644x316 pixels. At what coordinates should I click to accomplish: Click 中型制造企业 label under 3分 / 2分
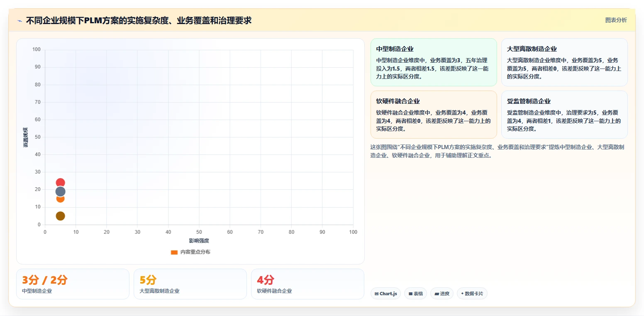click(37, 291)
